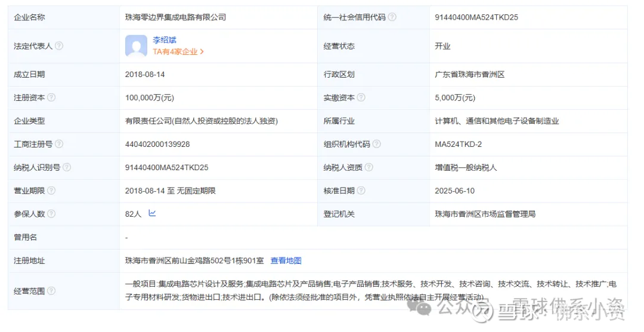
Task: Click the help icon next to 组织机构代码
Action: [x=377, y=144]
